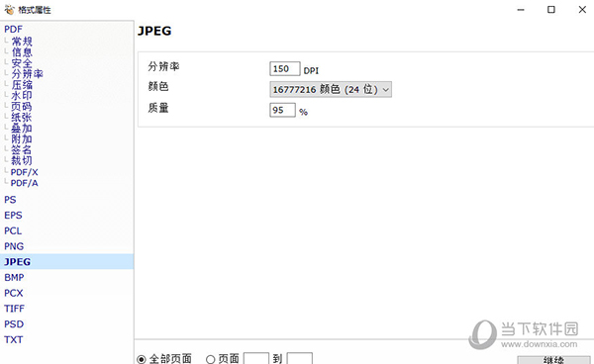Open the PDF/X entry
The height and width of the screenshot is (364, 594).
24,172
